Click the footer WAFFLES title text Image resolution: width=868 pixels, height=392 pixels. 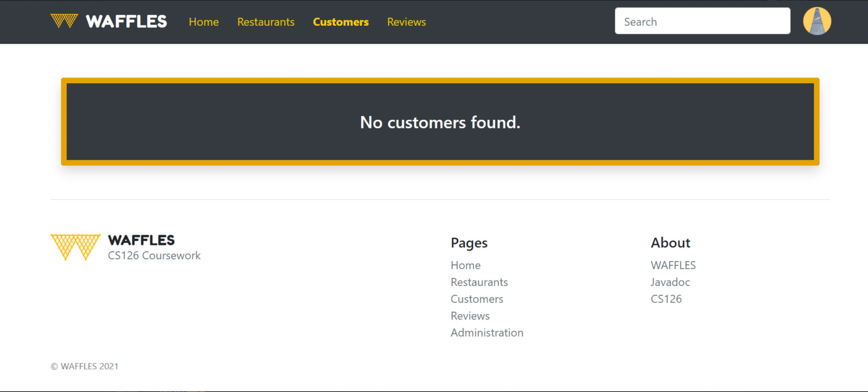[141, 240]
